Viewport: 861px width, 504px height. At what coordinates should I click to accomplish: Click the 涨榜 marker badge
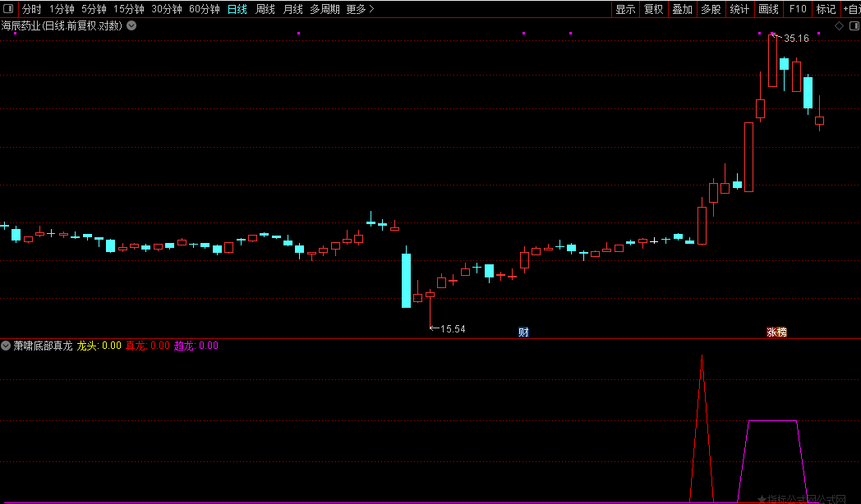click(776, 332)
